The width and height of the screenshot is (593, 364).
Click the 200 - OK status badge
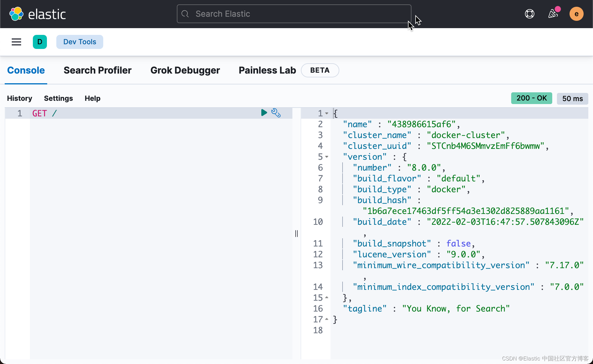(531, 98)
